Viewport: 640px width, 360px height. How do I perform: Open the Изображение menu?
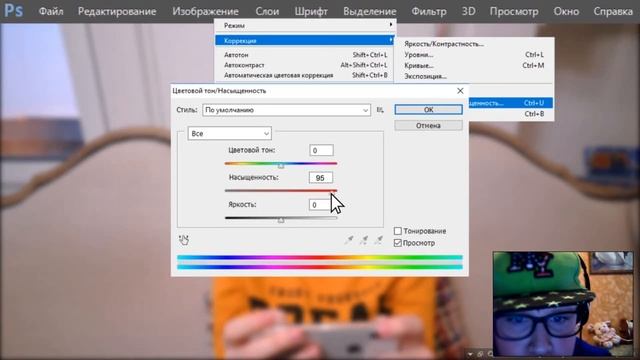pyautogui.click(x=205, y=11)
